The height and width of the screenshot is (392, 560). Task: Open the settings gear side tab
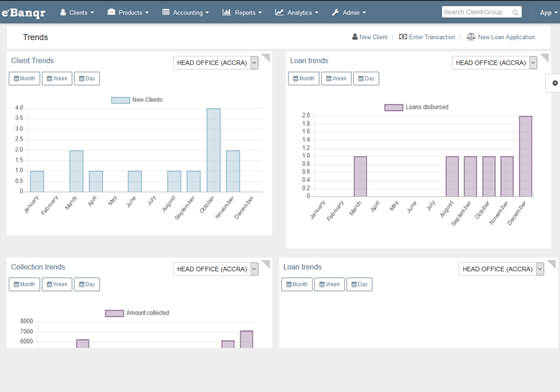(554, 83)
